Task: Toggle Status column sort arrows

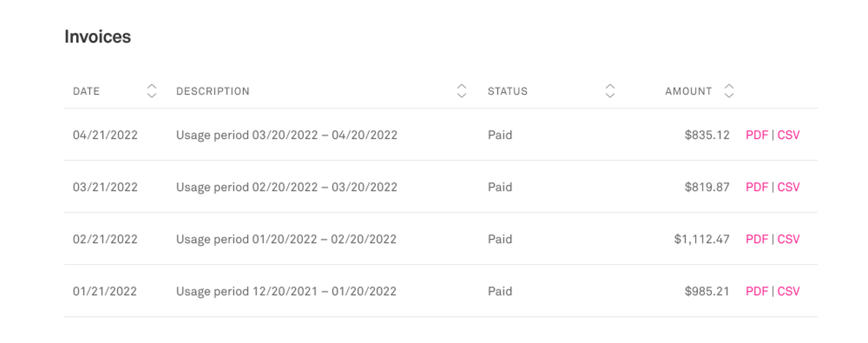Action: point(610,91)
